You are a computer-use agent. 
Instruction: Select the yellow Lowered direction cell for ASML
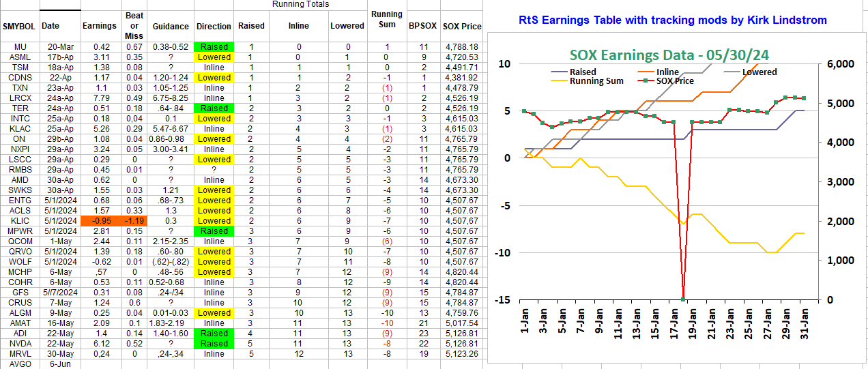214,57
